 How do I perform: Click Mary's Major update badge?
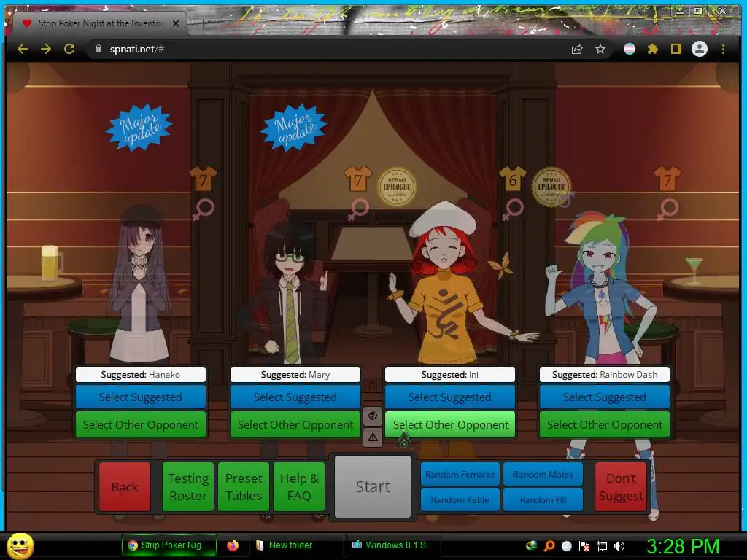pos(293,127)
